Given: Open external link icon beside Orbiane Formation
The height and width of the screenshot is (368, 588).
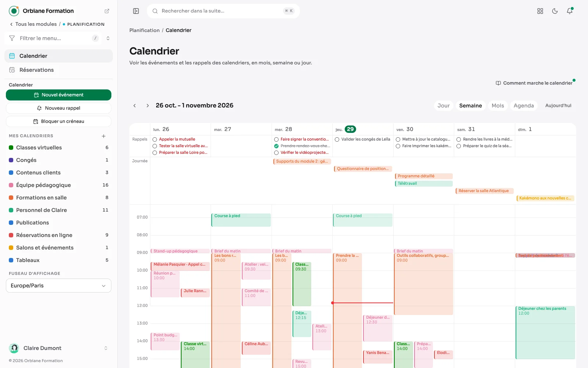Looking at the screenshot, I should 107,11.
